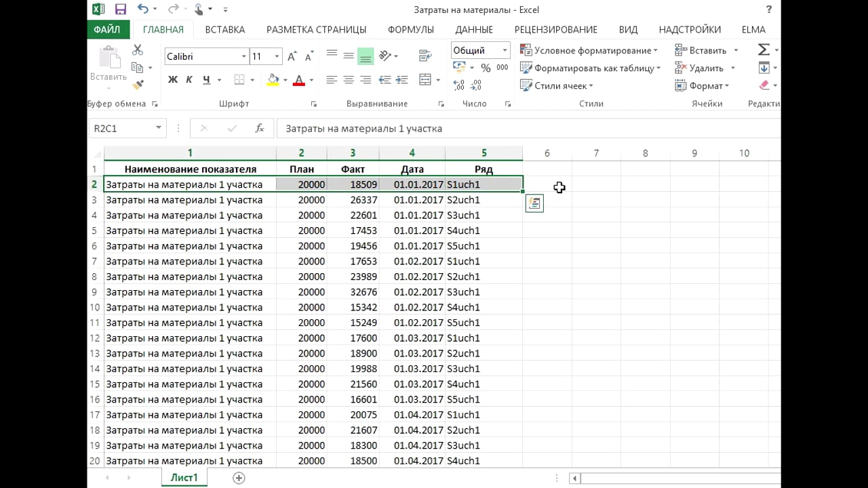Click the Cut scissors icon
Viewport: 868px width, 488px height.
coord(138,50)
